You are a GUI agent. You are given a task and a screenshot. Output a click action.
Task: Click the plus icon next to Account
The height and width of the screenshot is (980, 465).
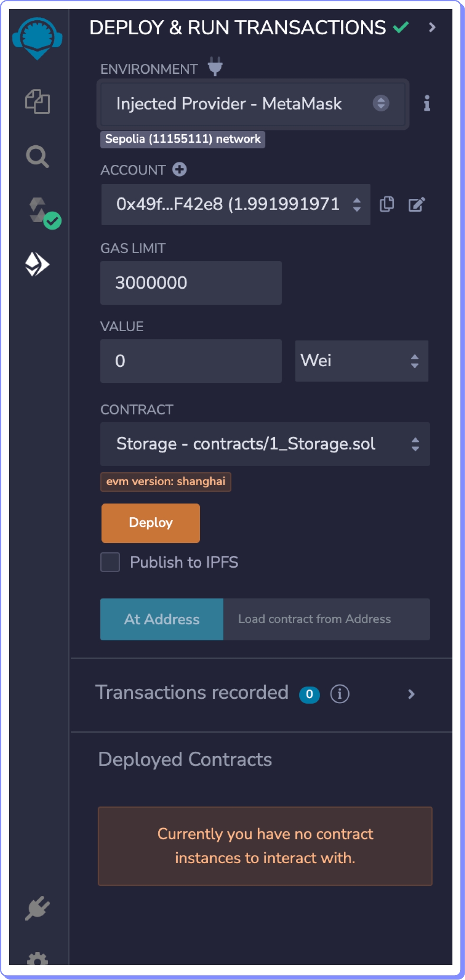click(x=180, y=169)
